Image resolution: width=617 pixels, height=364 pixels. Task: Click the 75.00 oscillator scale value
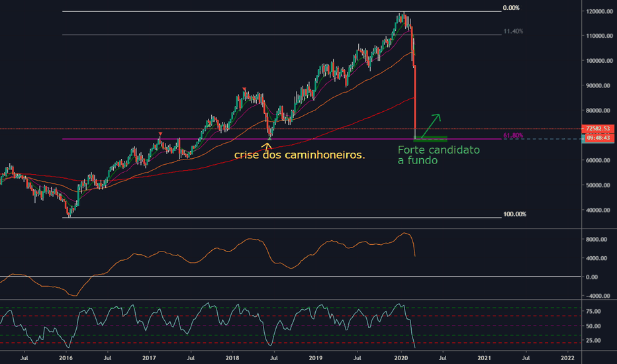pyautogui.click(x=593, y=311)
